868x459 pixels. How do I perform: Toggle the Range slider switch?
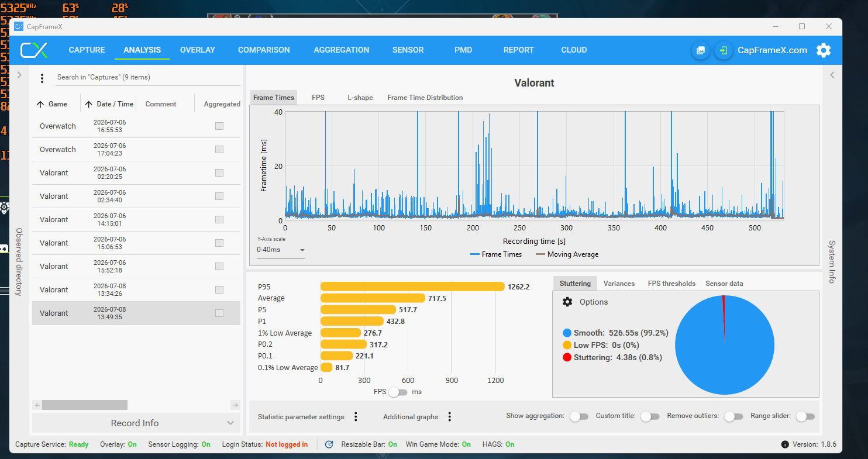(x=805, y=416)
